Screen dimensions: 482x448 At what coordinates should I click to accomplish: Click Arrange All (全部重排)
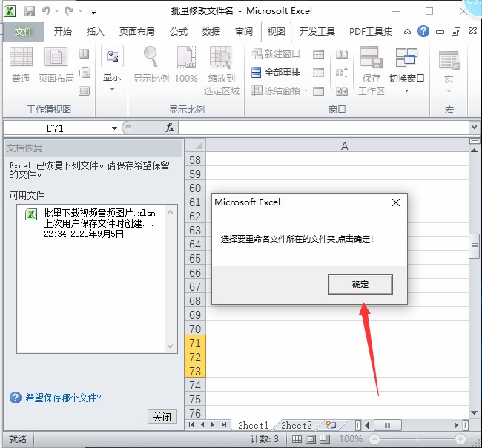coord(275,73)
